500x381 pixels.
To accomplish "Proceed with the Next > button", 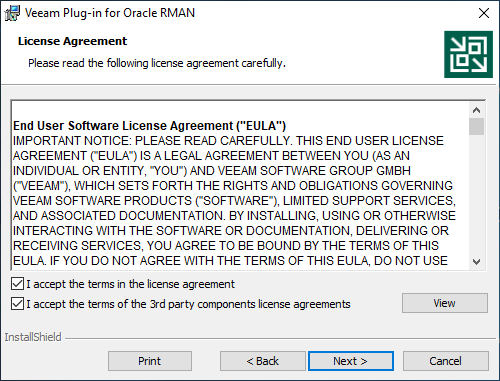I will 351,361.
